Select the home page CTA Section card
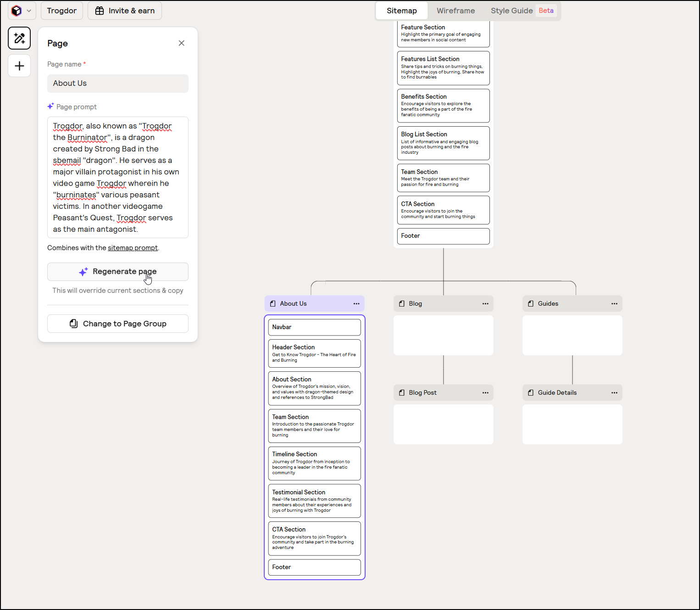This screenshot has width=700, height=610. click(x=444, y=210)
